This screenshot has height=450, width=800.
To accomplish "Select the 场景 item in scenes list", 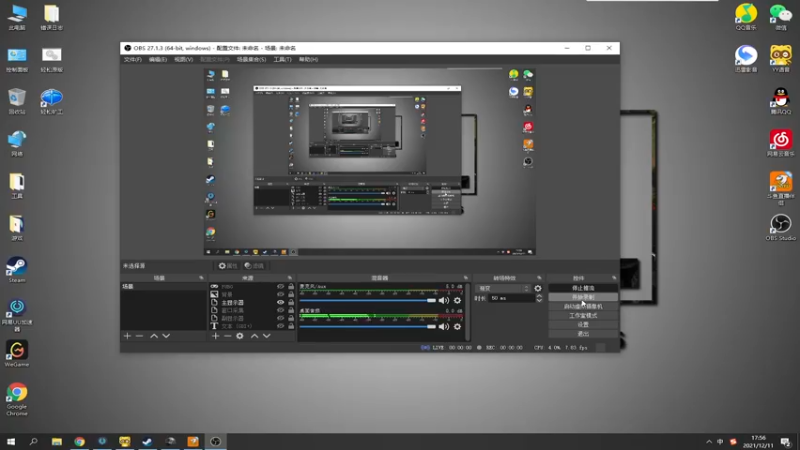I will coord(163,287).
